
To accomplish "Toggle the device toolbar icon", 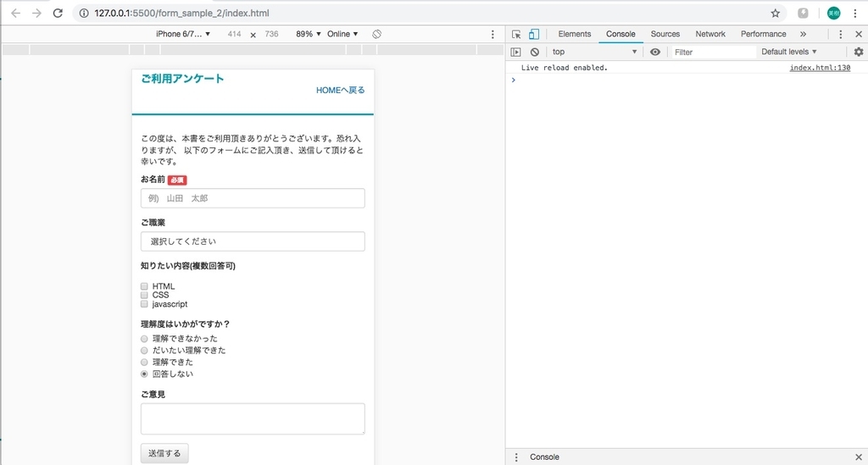I will click(534, 34).
